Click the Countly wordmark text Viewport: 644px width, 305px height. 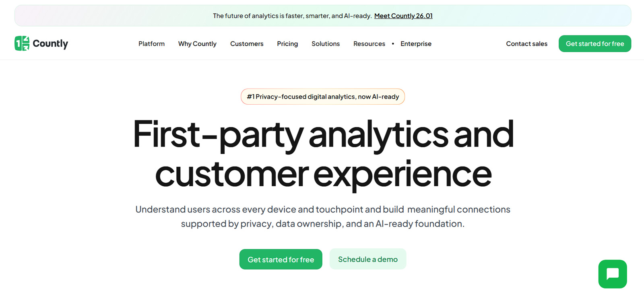coord(50,43)
